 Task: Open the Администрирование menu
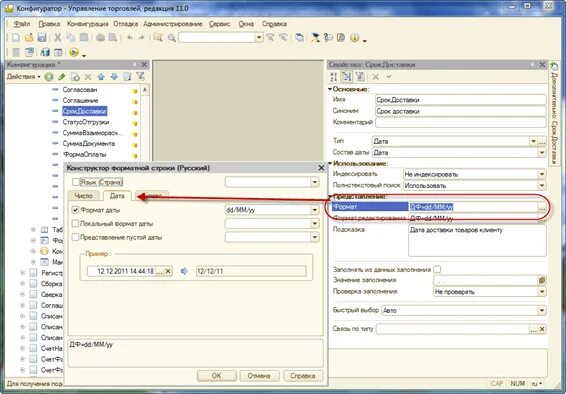[173, 24]
